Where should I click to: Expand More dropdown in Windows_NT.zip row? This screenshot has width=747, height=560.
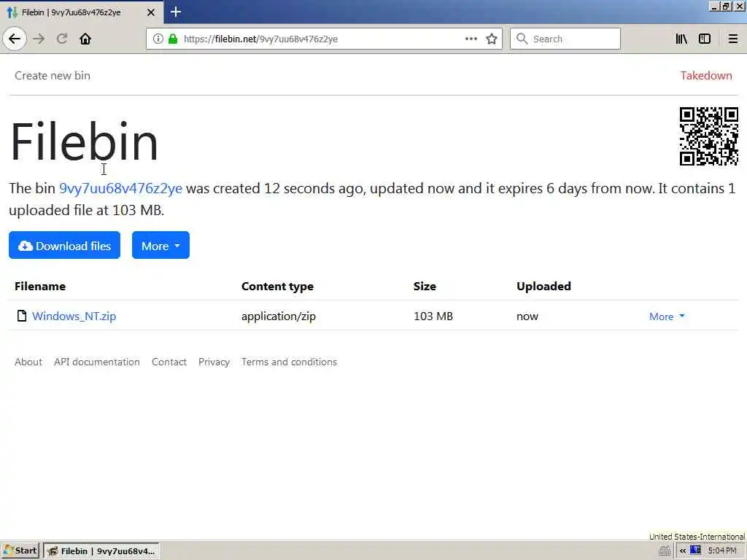pyautogui.click(x=667, y=316)
